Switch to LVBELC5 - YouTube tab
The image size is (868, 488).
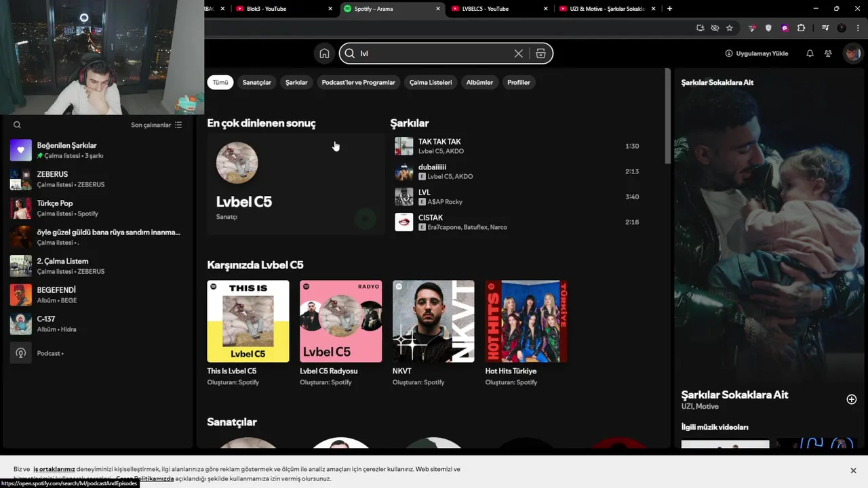(498, 9)
